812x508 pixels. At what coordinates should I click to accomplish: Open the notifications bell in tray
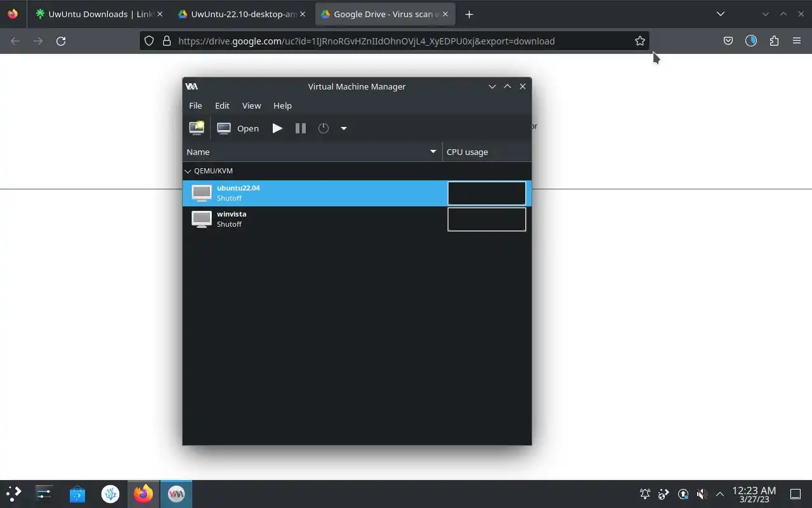pyautogui.click(x=645, y=494)
